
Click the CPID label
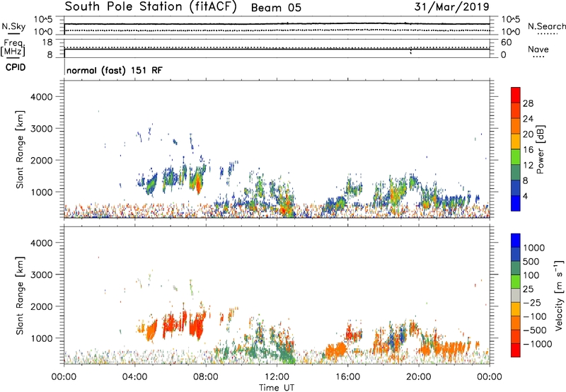[16, 67]
